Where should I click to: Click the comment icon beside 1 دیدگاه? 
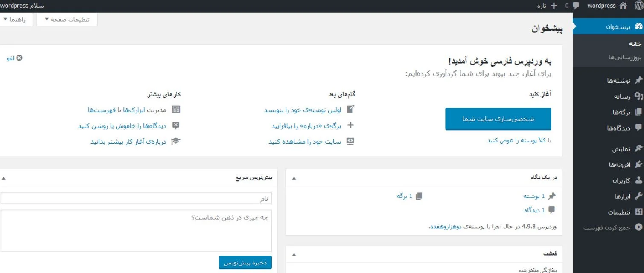coord(552,210)
